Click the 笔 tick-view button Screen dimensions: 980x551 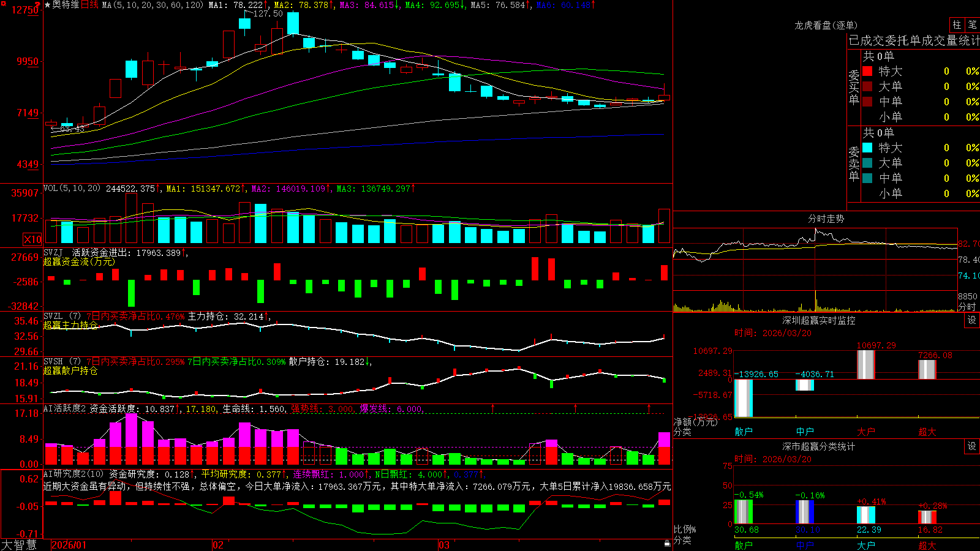click(x=972, y=24)
